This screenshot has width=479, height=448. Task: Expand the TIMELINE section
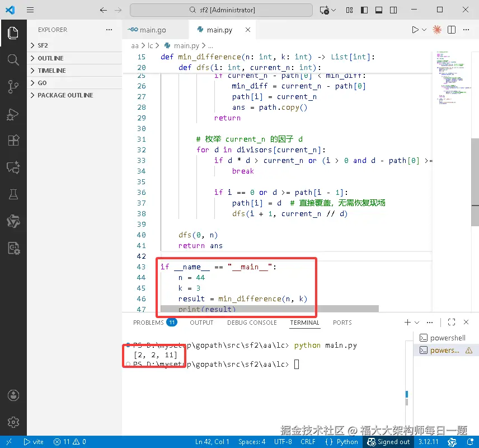coord(74,71)
